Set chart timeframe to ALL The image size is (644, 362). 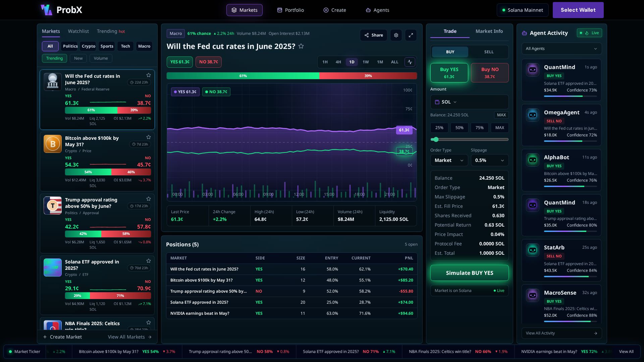(395, 62)
